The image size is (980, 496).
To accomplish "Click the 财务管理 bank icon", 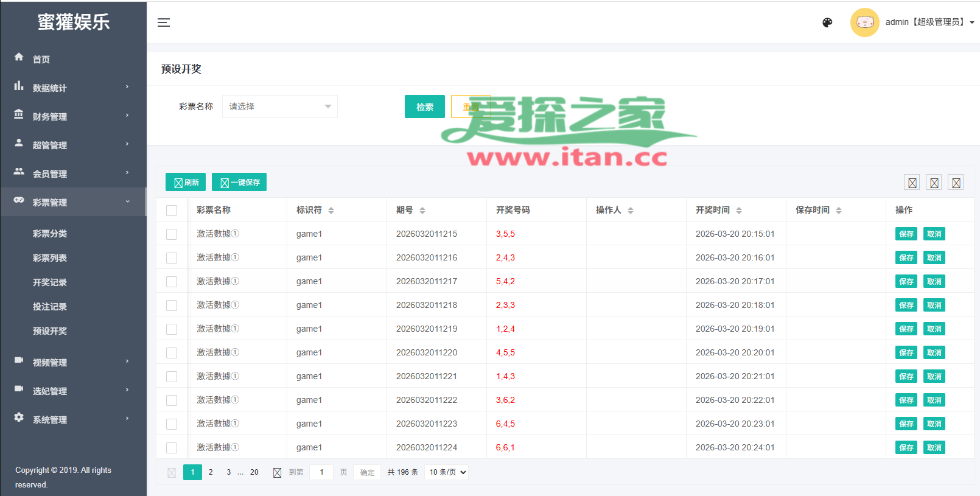I will coord(19,114).
